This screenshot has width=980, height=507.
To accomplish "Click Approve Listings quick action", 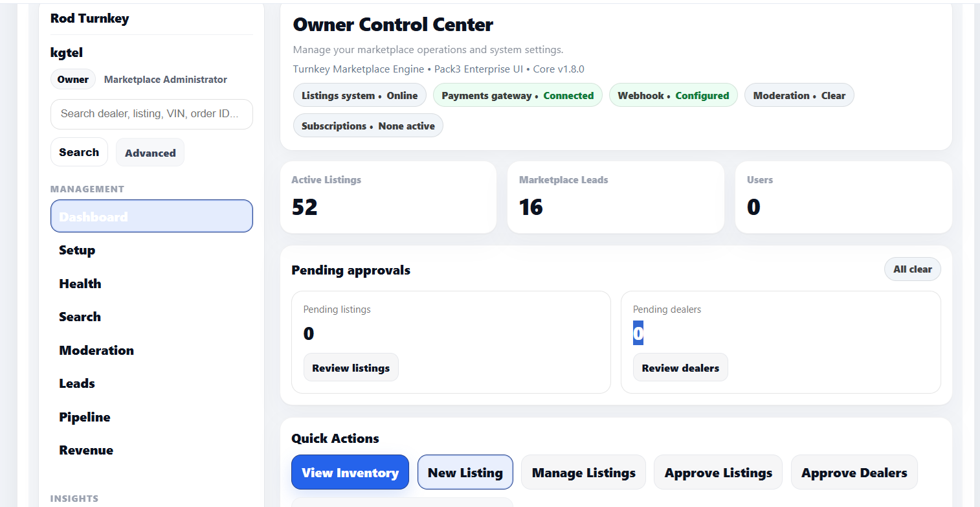I will click(717, 472).
